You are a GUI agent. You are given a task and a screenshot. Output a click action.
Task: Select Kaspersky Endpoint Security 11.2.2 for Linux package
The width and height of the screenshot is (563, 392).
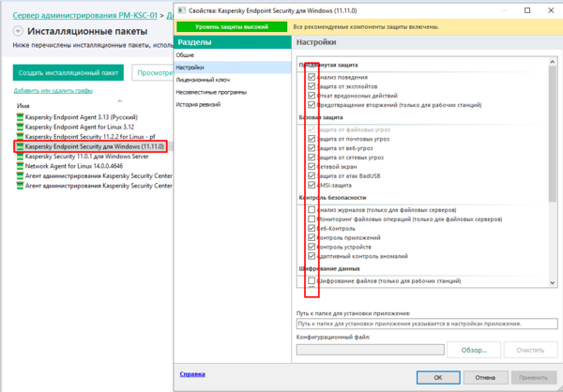[x=90, y=137]
